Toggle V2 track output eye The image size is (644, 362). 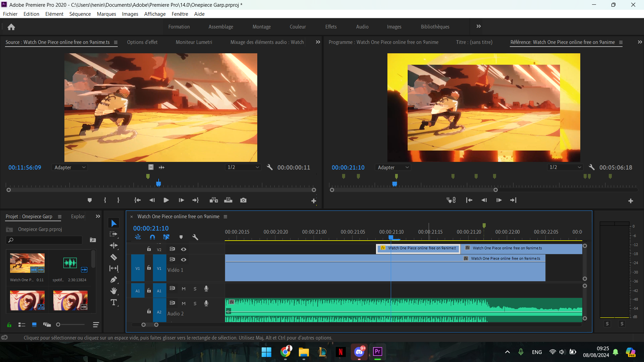[x=184, y=249]
